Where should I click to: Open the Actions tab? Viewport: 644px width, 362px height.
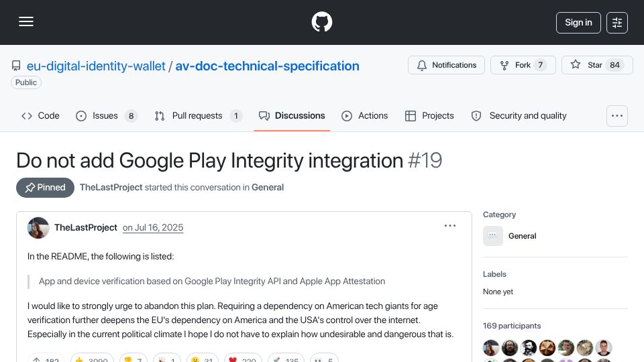point(365,116)
